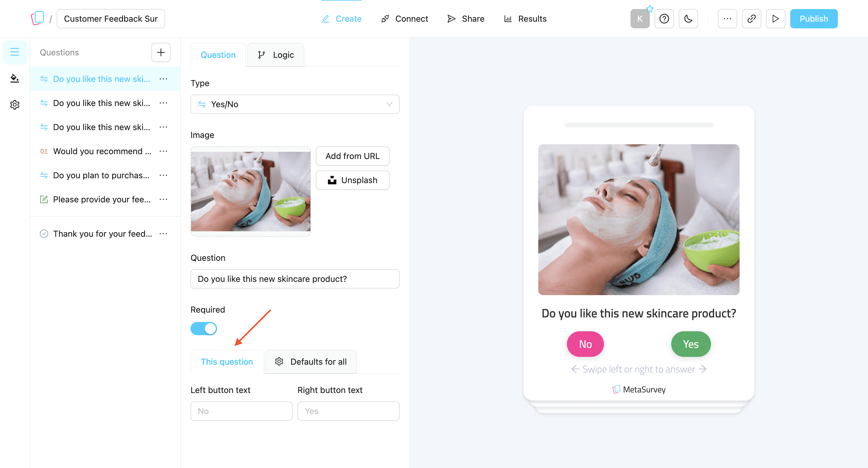Add a new question with plus icon
868x468 pixels.
coord(161,52)
